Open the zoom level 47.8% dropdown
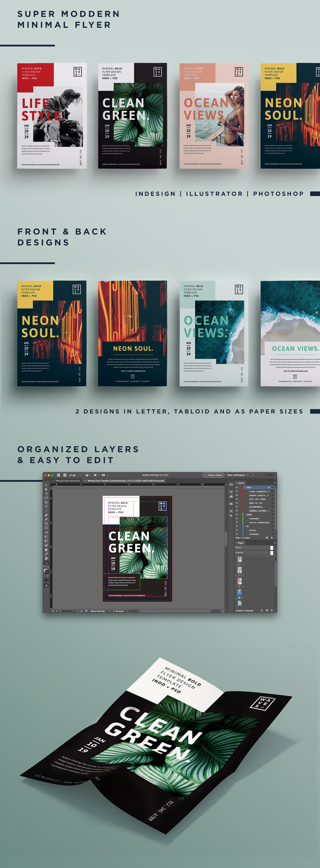The height and width of the screenshot is (868, 320). 80,475
